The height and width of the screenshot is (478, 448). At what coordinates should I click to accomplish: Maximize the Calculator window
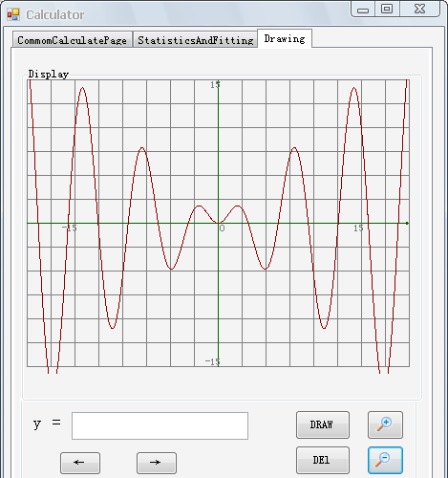click(x=387, y=9)
